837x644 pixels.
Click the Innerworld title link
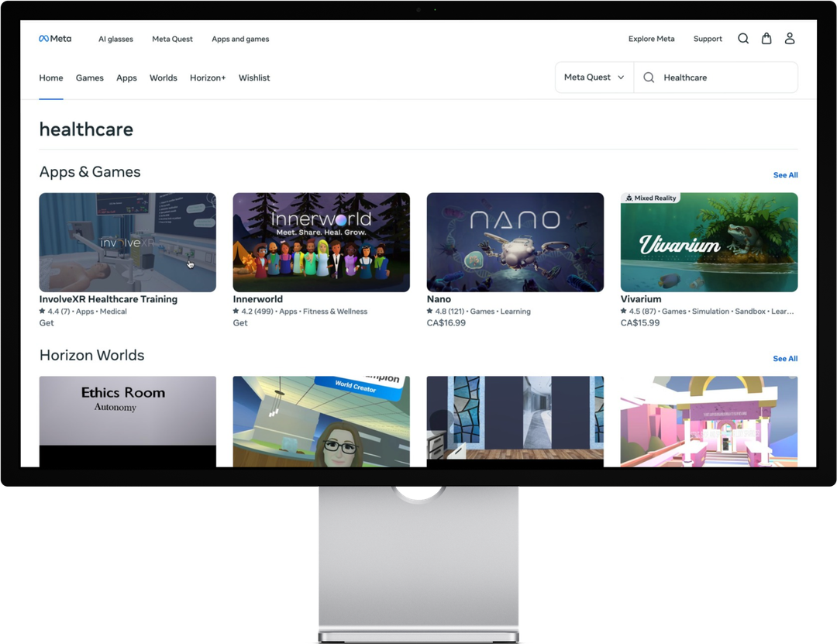(x=258, y=299)
